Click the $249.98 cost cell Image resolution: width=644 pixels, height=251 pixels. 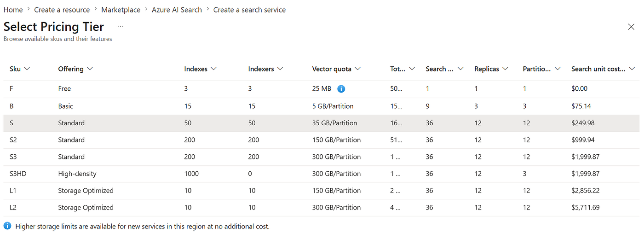583,123
